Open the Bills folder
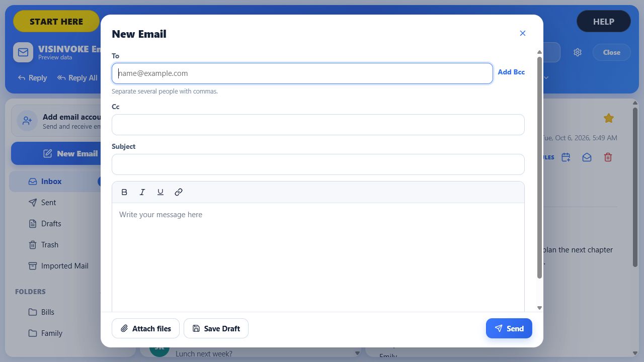 coord(55,312)
